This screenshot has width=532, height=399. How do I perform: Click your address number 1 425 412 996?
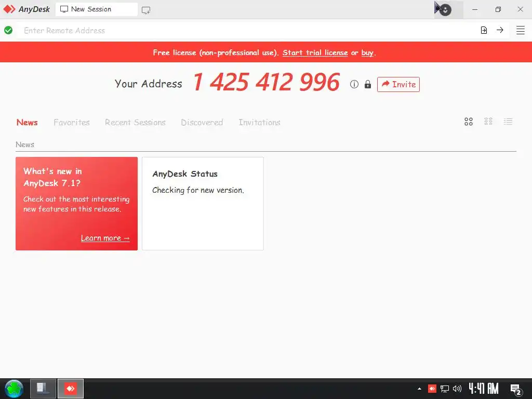click(267, 82)
